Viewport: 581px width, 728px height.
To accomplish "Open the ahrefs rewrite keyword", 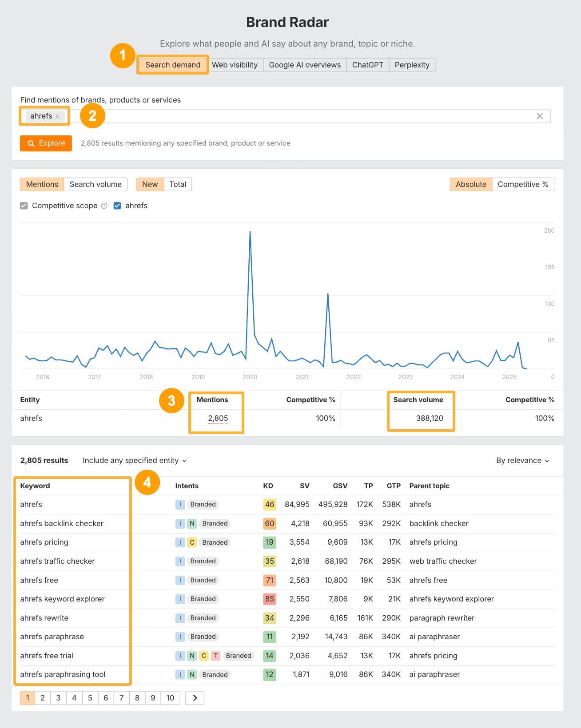I will (x=44, y=618).
